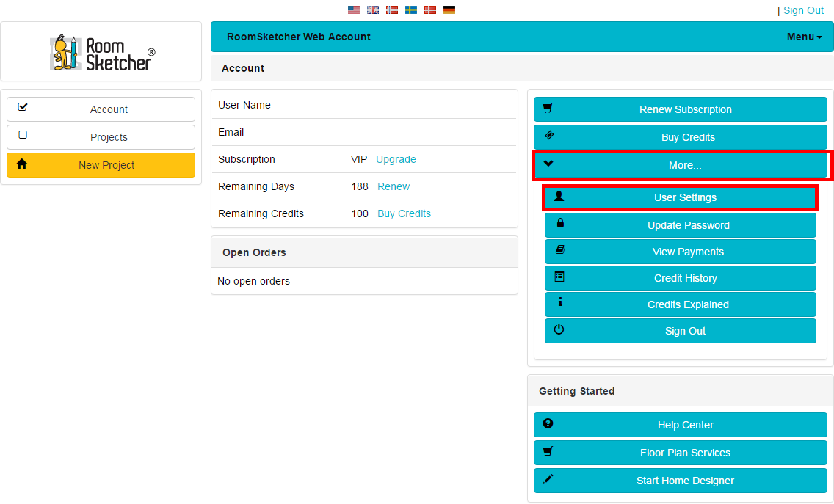The width and height of the screenshot is (834, 504).
Task: Click the RoomSketcher logo
Action: click(101, 52)
